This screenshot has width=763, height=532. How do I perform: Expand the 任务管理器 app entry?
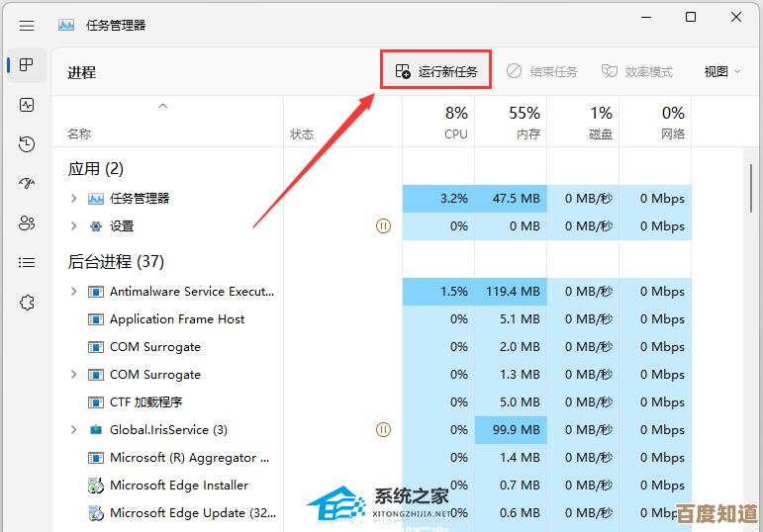73,199
